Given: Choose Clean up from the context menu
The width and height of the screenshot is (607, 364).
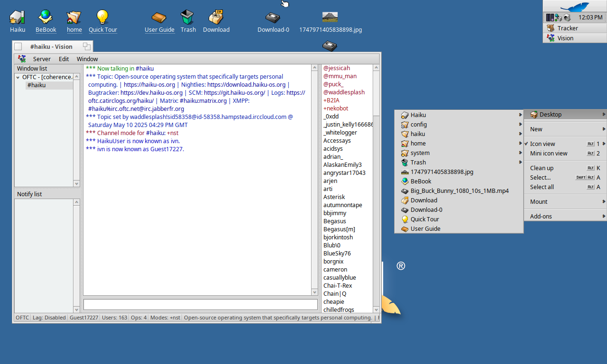Looking at the screenshot, I should click(565, 168).
